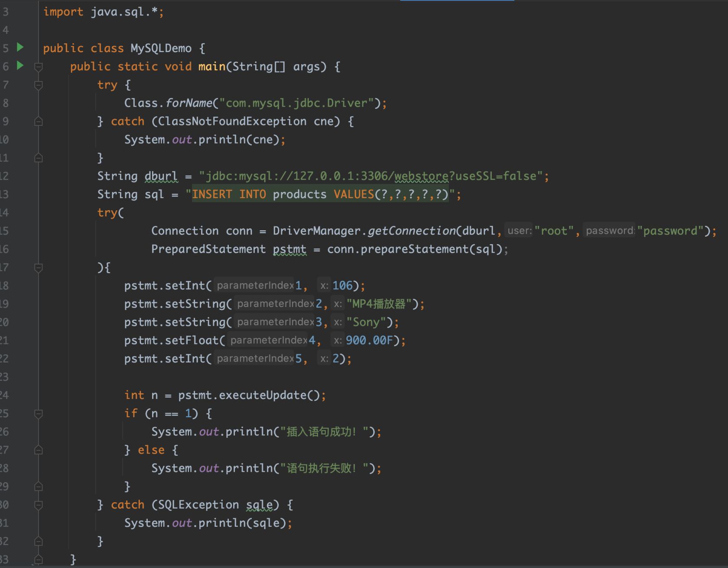Toggle fold marker closing the else block
This screenshot has height=568, width=728.
(38, 486)
